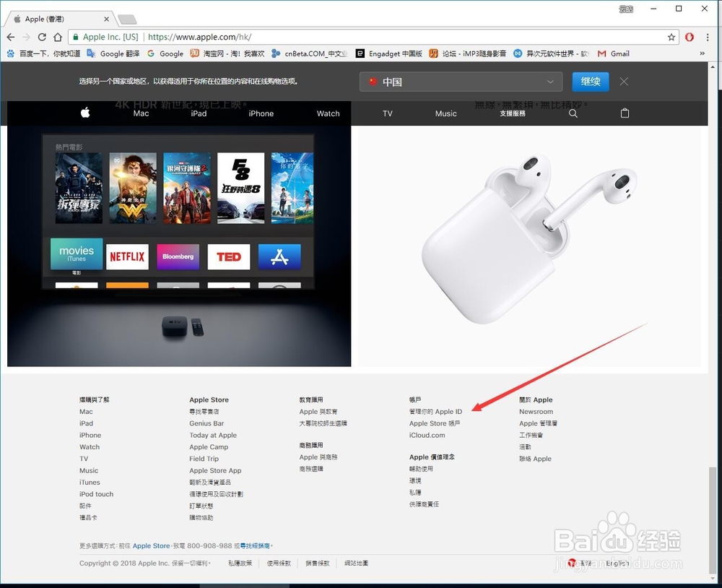Select the TED app tile
This screenshot has height=588, width=722.
(x=229, y=256)
